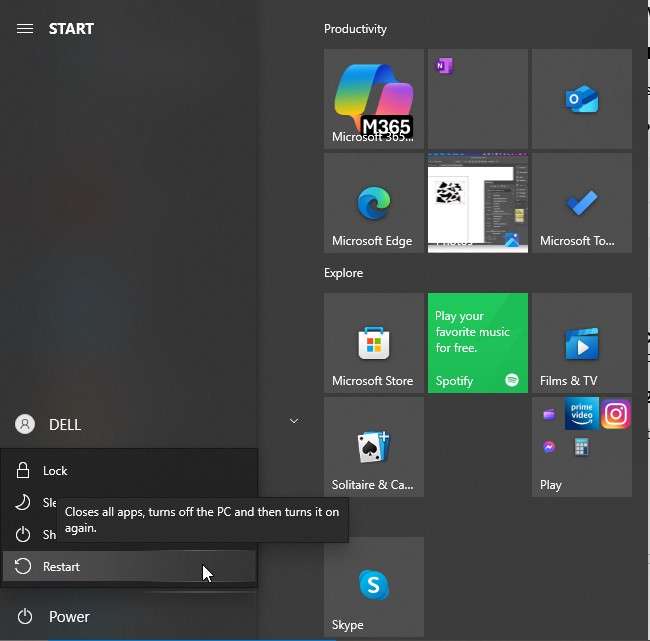Launch the Outlook tile
The image size is (650, 641).
coord(582,99)
